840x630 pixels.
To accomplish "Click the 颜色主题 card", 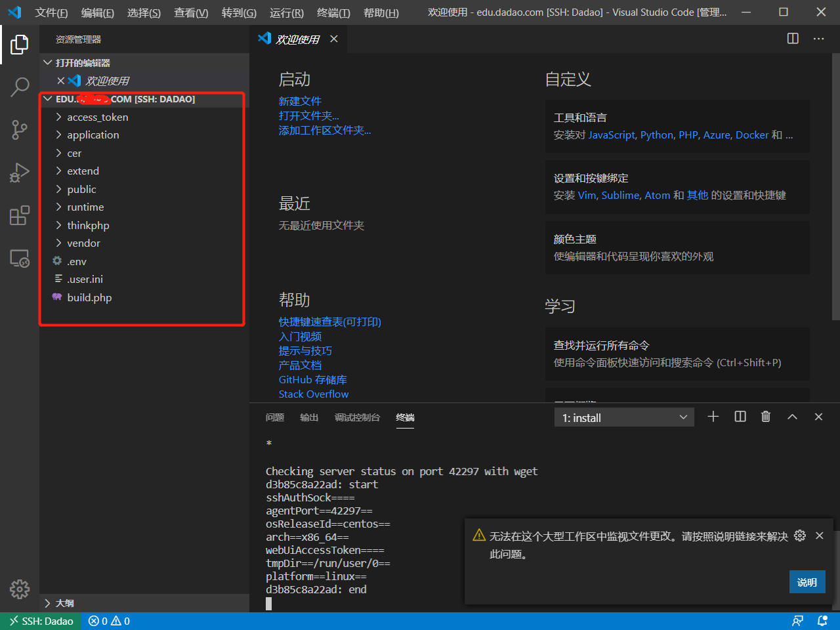I will [677, 247].
